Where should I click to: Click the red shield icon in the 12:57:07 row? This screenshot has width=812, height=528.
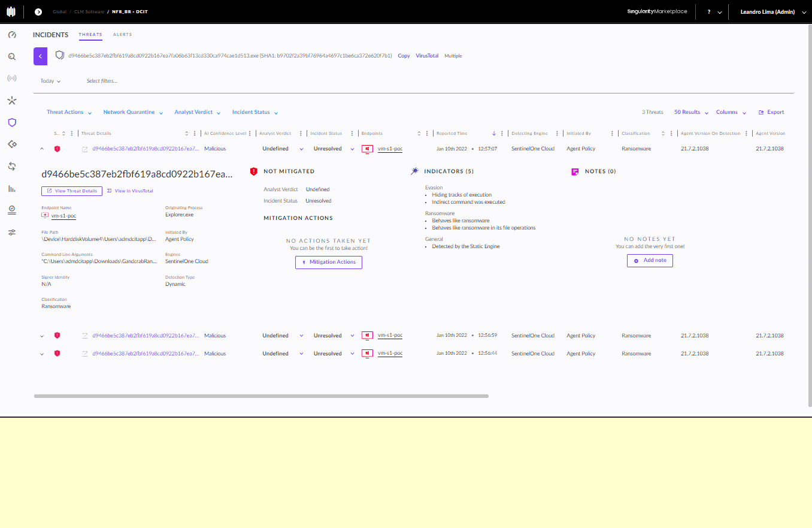click(x=57, y=149)
